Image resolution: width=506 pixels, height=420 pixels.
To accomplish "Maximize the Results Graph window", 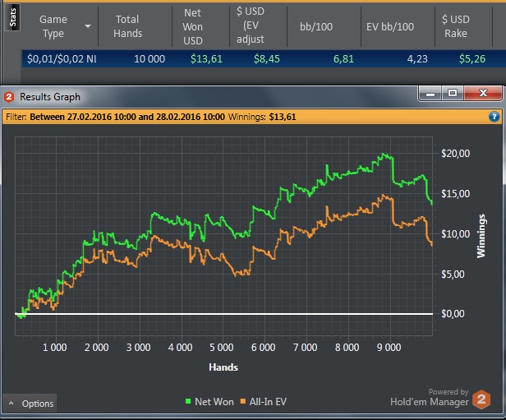I will 452,95.
